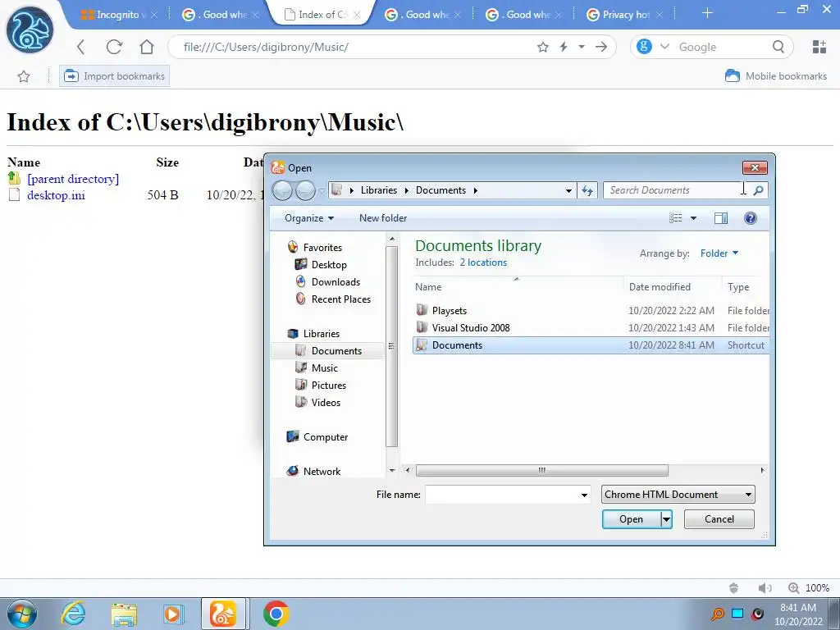The width and height of the screenshot is (840, 630).
Task: Expand the address path history dropdown
Action: click(x=568, y=190)
